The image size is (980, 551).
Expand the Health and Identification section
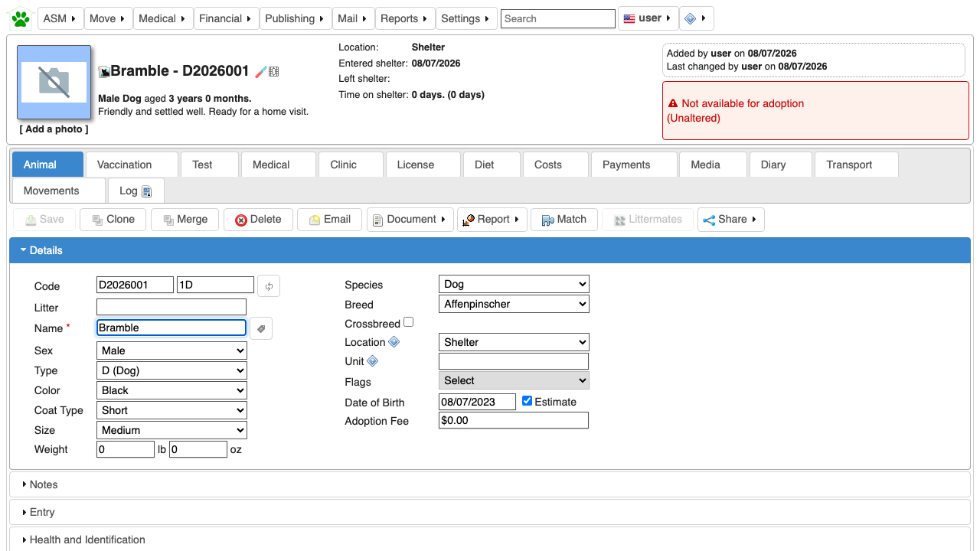(490, 540)
